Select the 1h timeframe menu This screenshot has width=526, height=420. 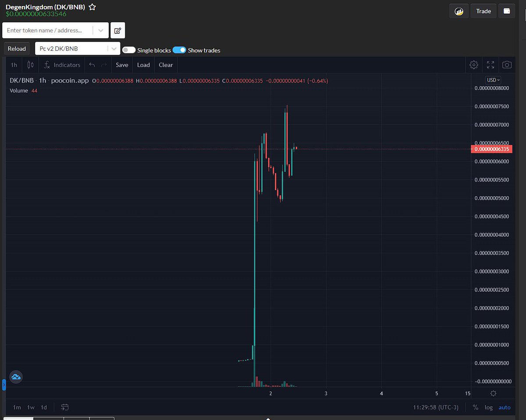pos(13,64)
